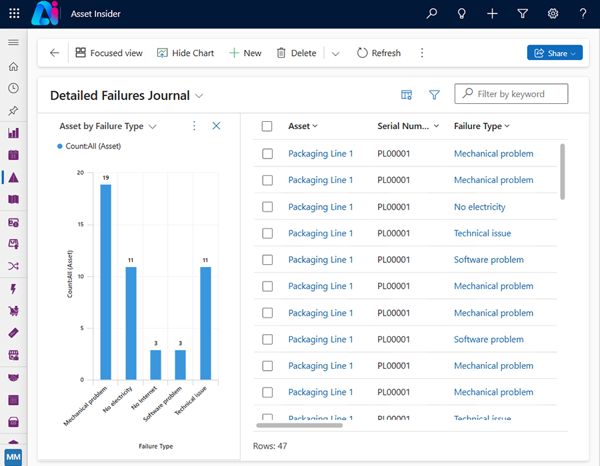
Task: Open the Serial Num... column header menu
Action: click(x=408, y=126)
